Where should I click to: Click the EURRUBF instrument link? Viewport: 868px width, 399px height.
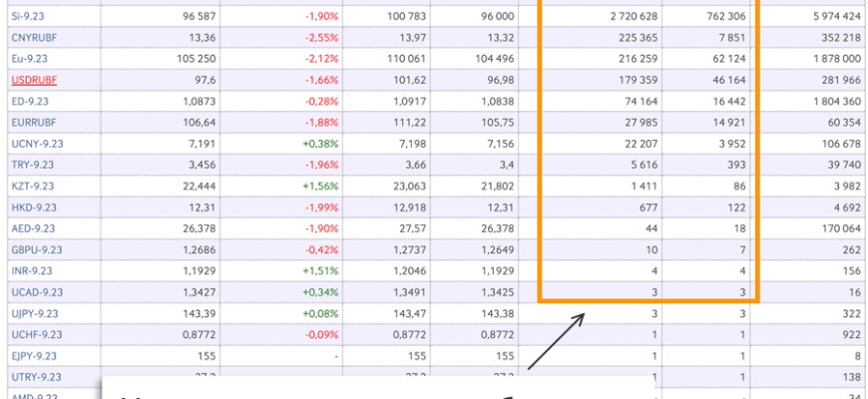(x=35, y=123)
